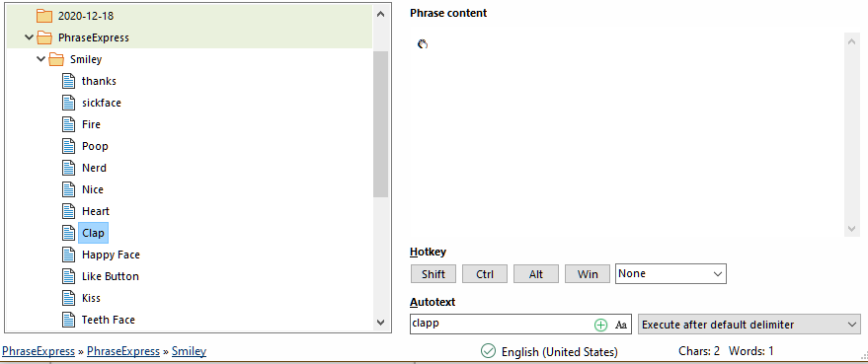Open the Smiley breadcrumb link
The height and width of the screenshot is (364, 868).
coord(189,351)
